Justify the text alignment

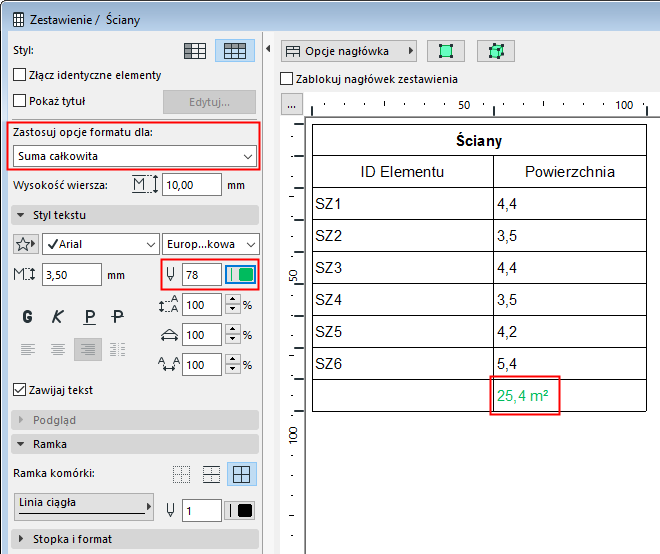[x=117, y=349]
